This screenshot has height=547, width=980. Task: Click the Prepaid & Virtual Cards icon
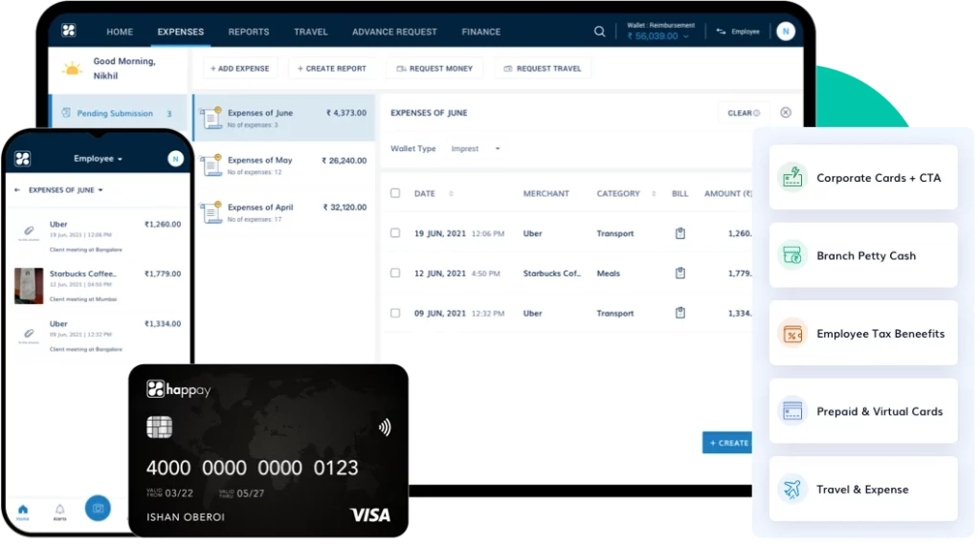coord(792,411)
